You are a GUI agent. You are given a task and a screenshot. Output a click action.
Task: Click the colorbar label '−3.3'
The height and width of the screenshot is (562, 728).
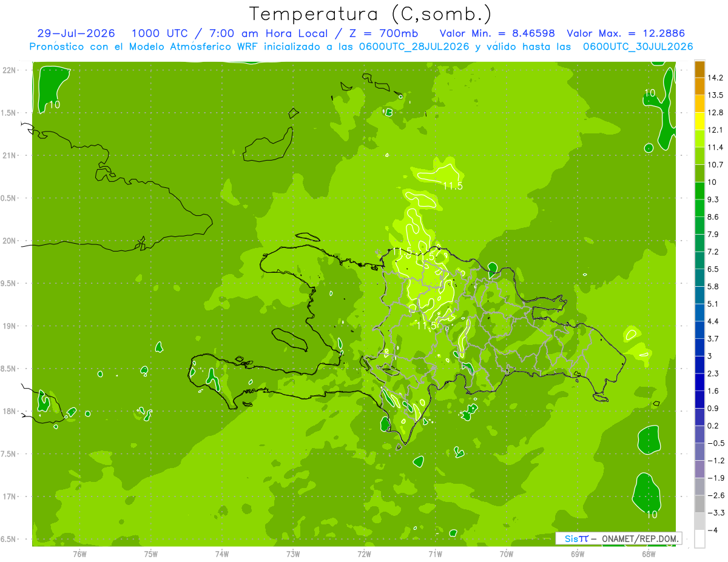[716, 513]
